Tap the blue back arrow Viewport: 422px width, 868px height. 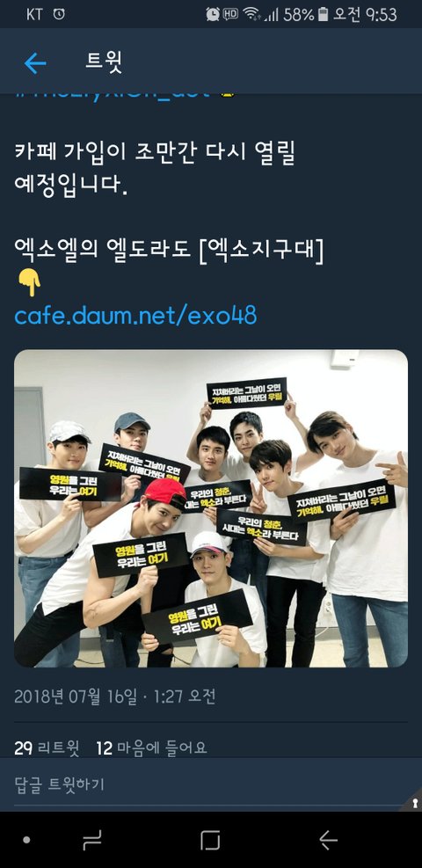tap(35, 63)
